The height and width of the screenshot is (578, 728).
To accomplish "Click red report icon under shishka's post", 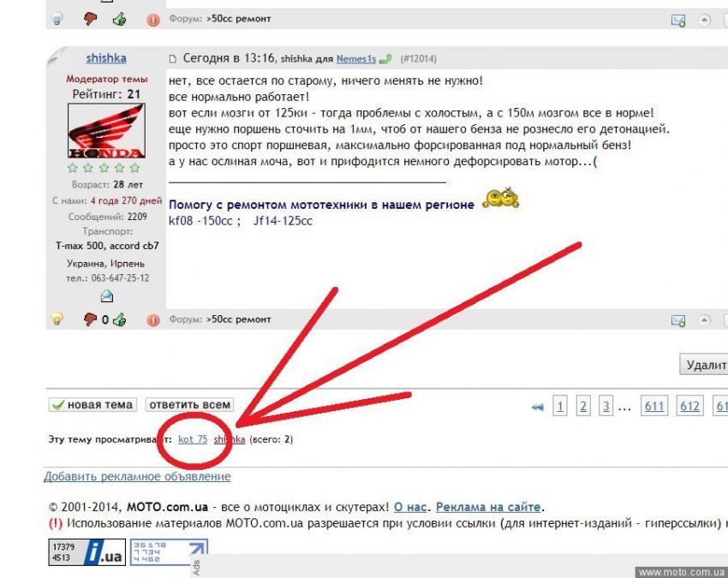I will tap(153, 319).
